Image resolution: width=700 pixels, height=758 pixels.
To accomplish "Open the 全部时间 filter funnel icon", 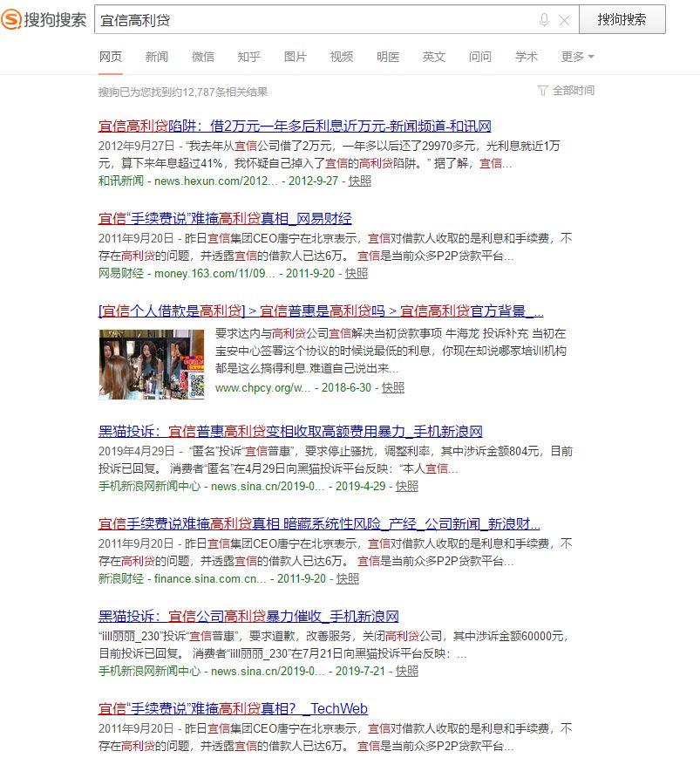I will point(542,91).
